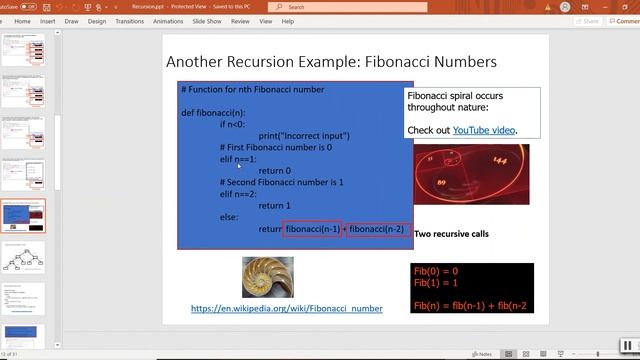Click the slide number indicator in status bar
This screenshot has height=360, width=640.
coord(9,354)
